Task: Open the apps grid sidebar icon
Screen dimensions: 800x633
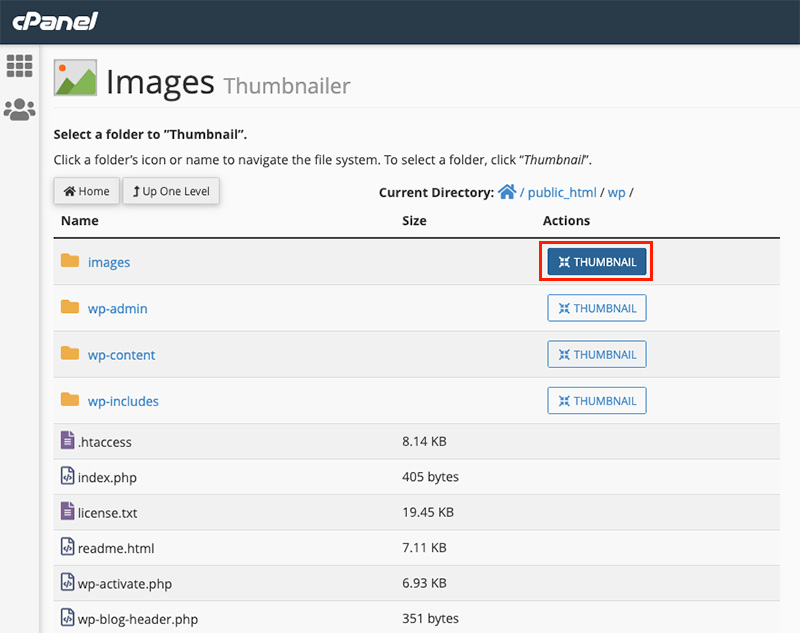Action: pos(20,66)
